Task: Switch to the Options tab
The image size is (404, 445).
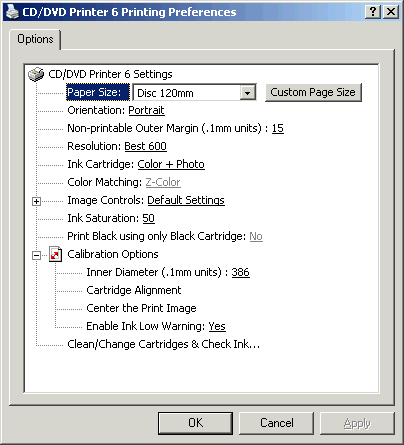Action: click(35, 39)
